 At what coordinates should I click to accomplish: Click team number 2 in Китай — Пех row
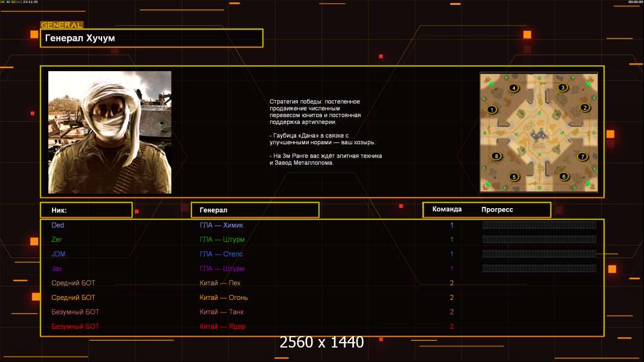pos(452,283)
